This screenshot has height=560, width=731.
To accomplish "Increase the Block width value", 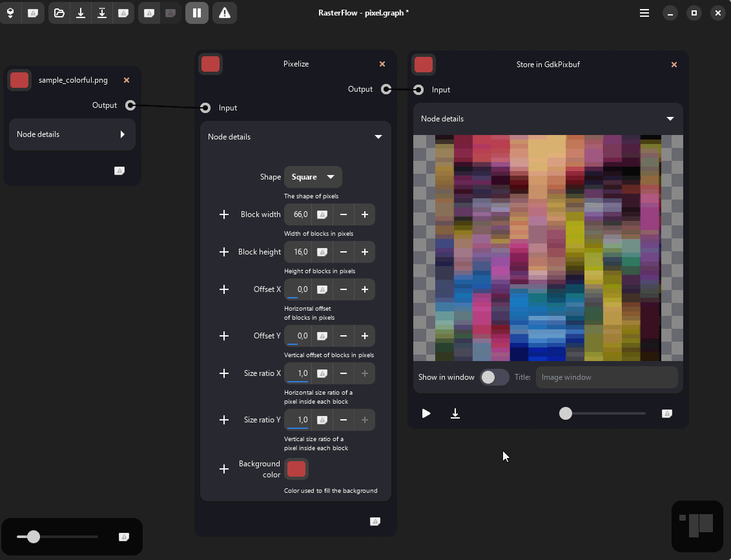I will (365, 214).
